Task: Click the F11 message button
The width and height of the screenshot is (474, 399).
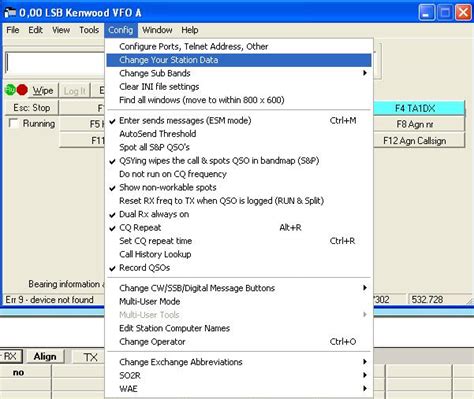Action: 82,141
